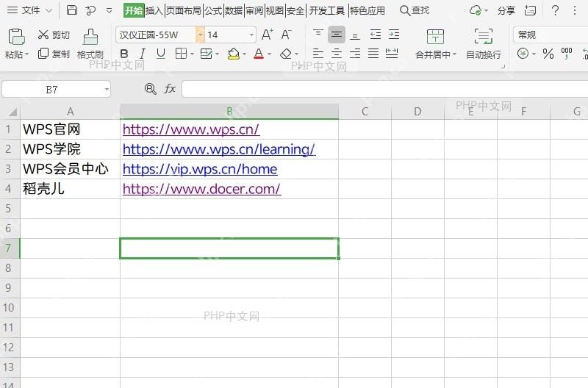Open the 公式 tab

point(213,10)
